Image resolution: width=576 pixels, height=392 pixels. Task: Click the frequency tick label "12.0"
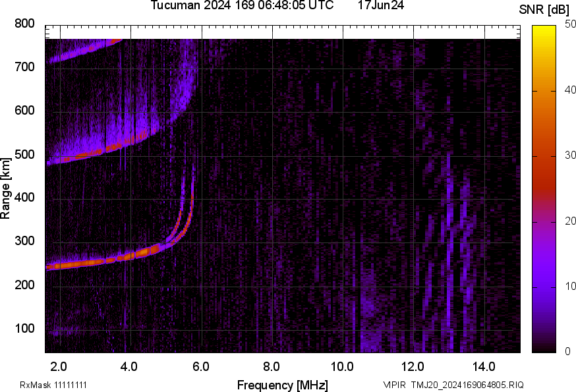(x=413, y=367)
